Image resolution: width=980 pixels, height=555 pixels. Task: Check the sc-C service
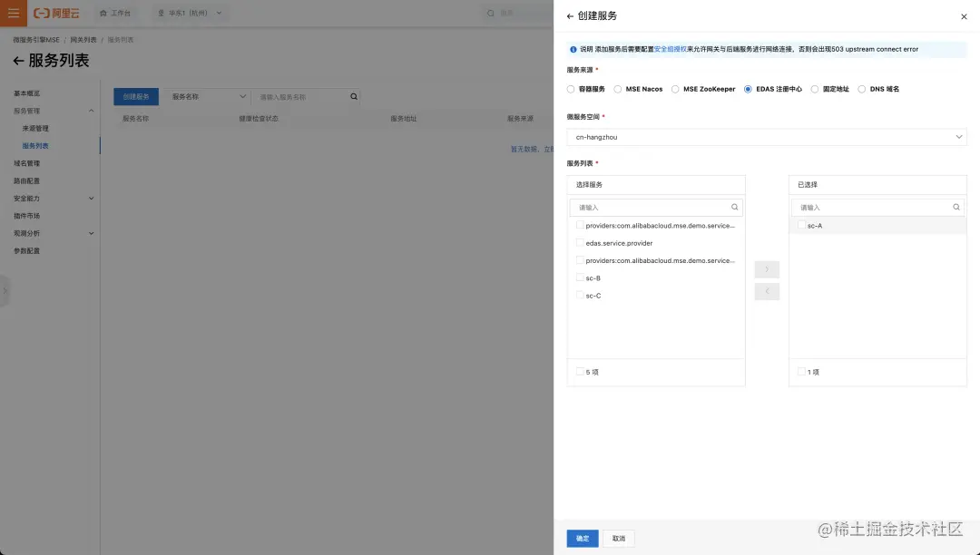pyautogui.click(x=580, y=296)
